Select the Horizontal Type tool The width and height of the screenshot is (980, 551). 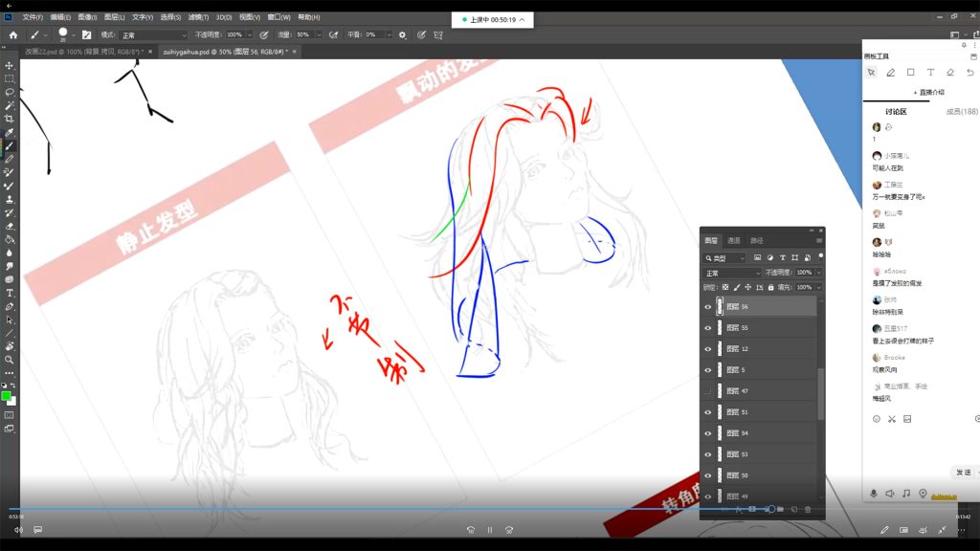tap(10, 293)
